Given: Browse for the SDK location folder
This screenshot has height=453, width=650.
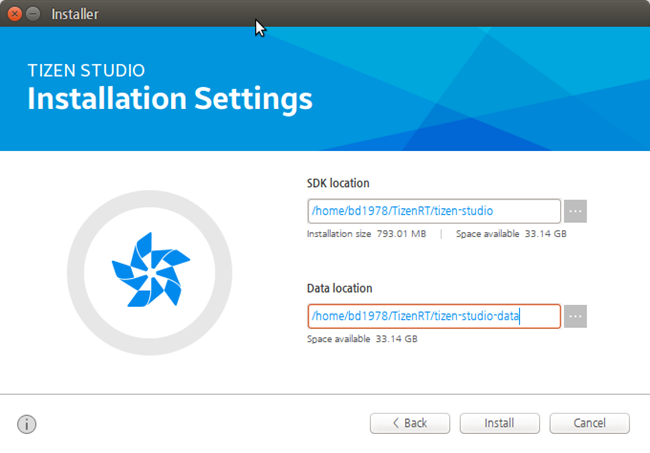Looking at the screenshot, I should tap(575, 211).
